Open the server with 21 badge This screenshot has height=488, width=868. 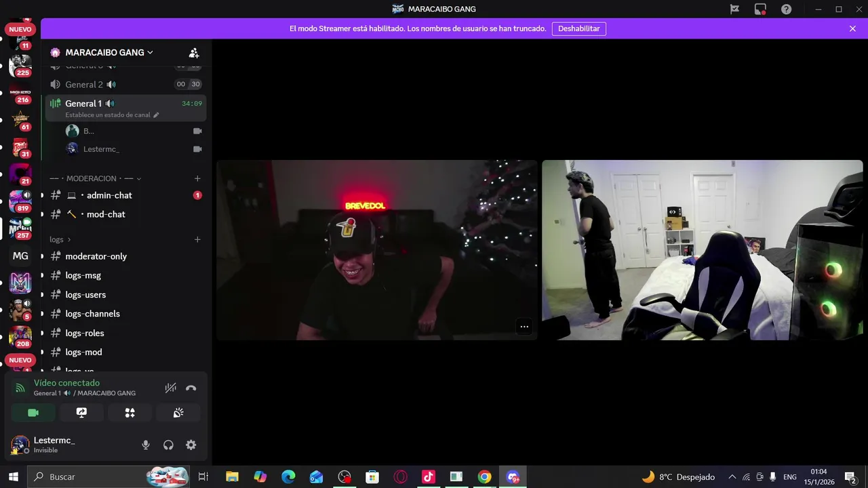point(20,174)
